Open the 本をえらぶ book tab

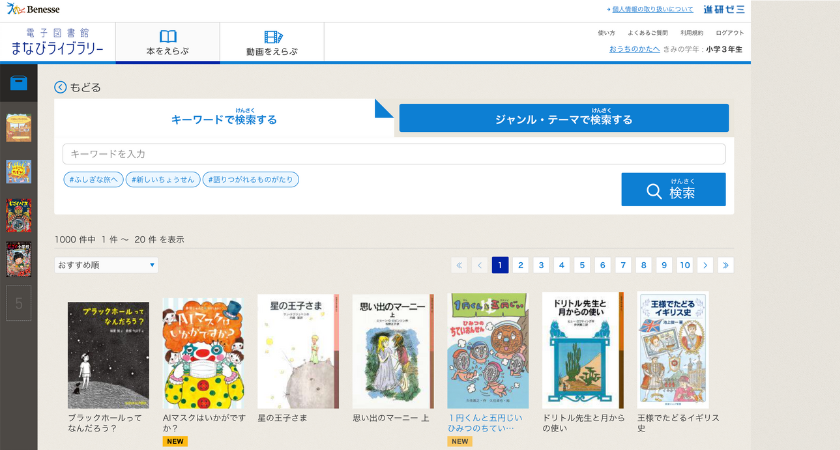point(167,42)
